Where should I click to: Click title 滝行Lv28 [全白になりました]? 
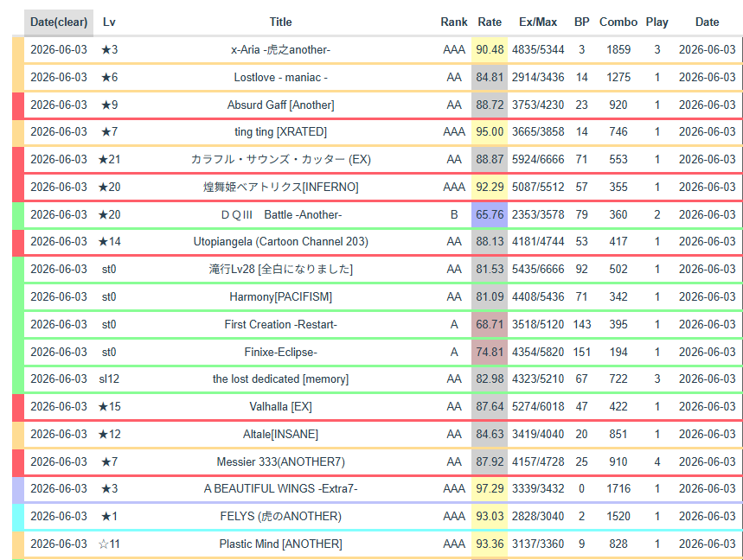pos(280,269)
